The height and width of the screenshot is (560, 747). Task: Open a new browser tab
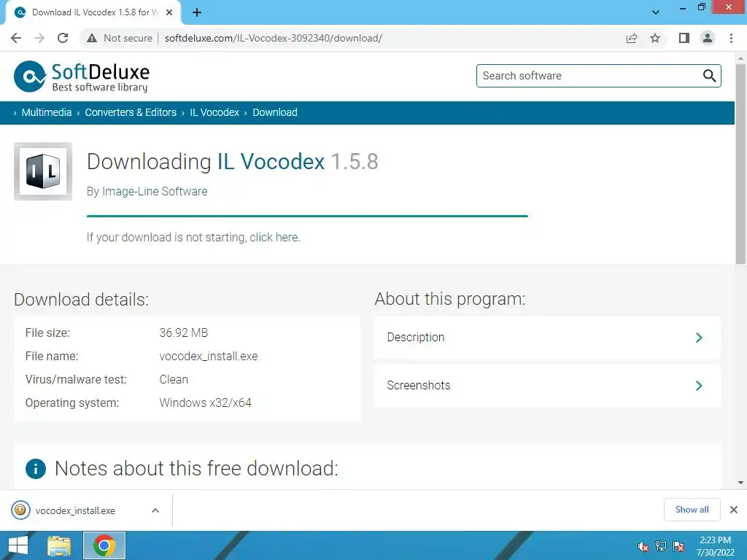point(197,12)
